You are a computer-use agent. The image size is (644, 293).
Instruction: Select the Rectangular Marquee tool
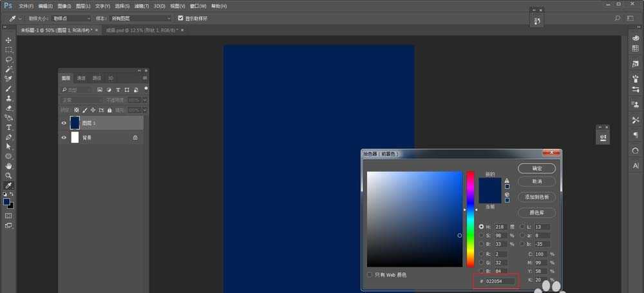click(8, 50)
